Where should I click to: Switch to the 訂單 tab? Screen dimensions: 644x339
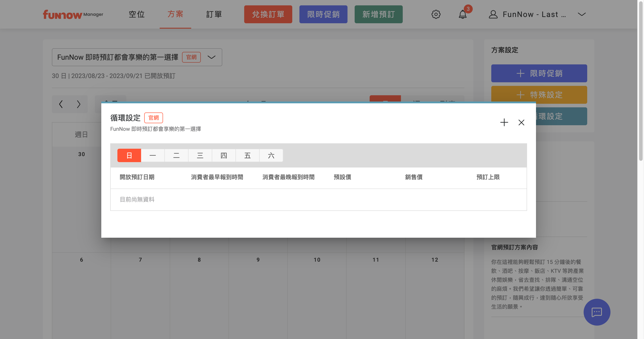(x=214, y=14)
